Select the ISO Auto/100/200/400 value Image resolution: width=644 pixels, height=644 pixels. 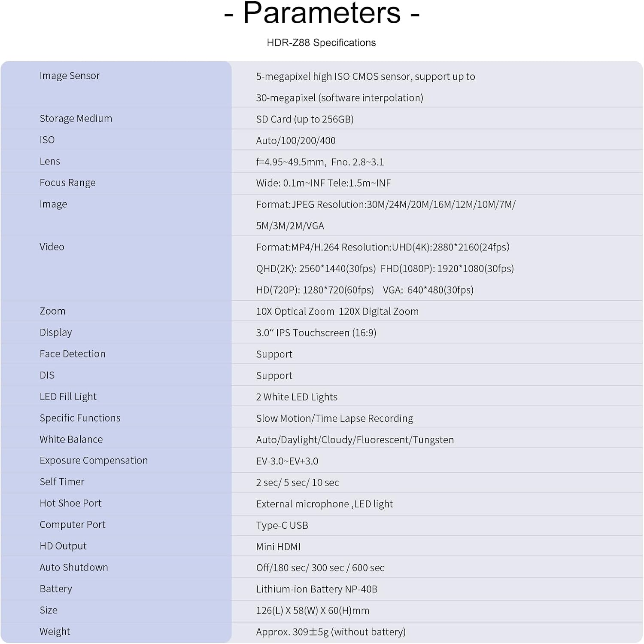tap(296, 140)
